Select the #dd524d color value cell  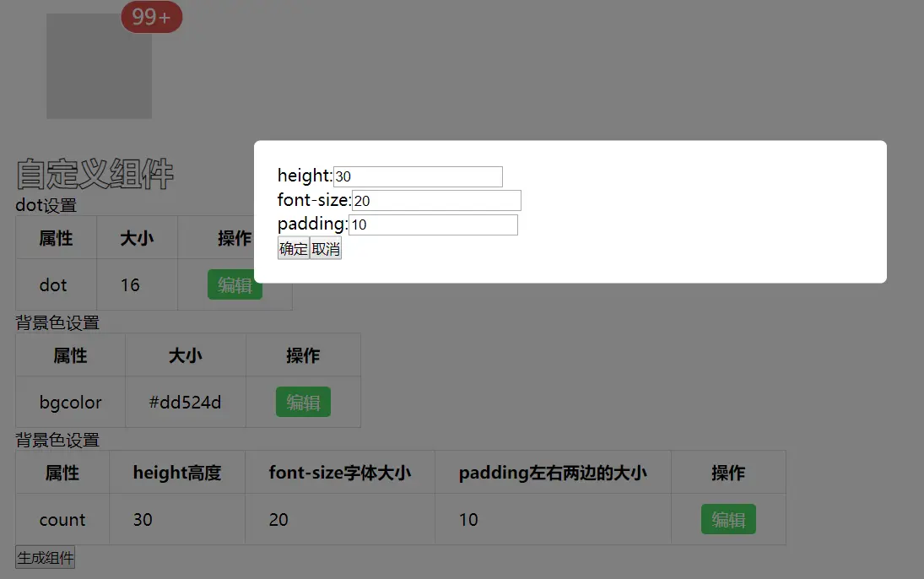point(185,402)
